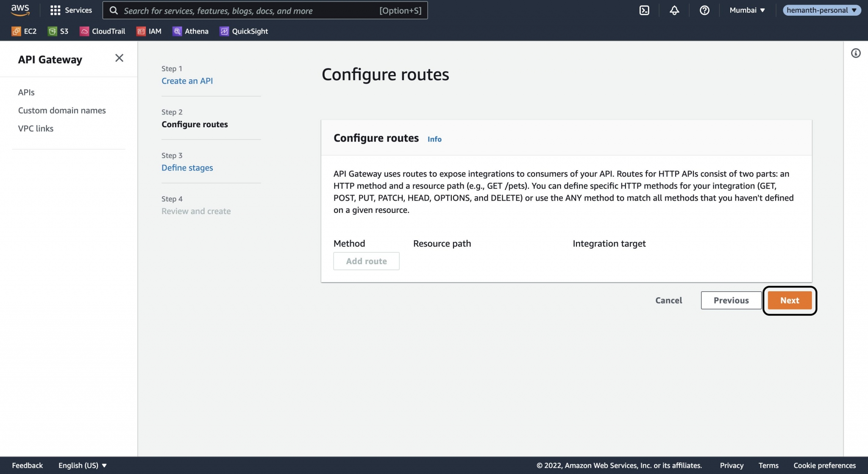
Task: Open the help menu
Action: (x=704, y=10)
